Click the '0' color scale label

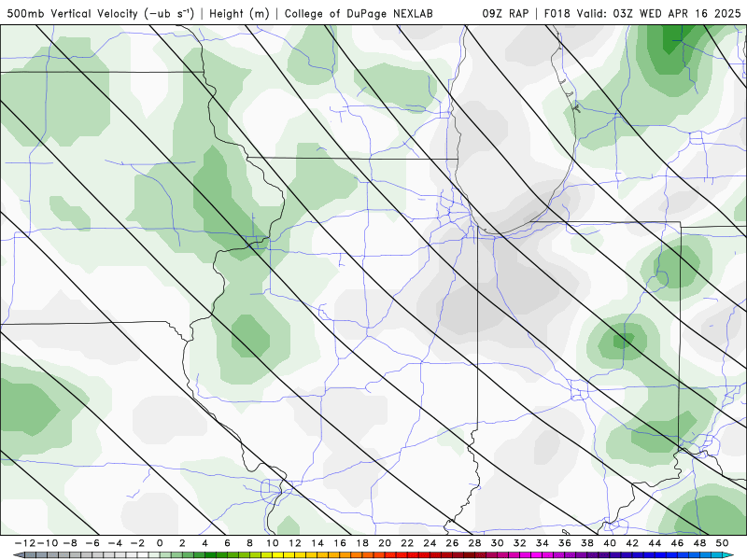[x=160, y=543]
